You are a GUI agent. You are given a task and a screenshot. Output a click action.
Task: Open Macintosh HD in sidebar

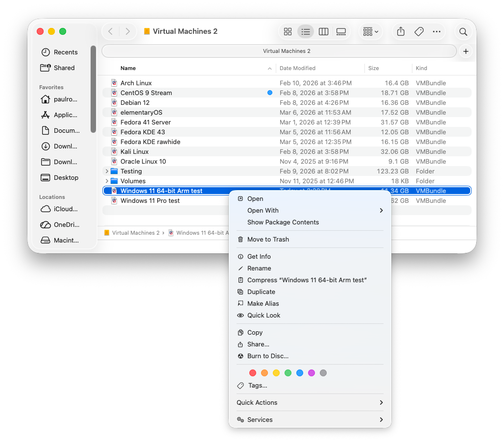60,240
